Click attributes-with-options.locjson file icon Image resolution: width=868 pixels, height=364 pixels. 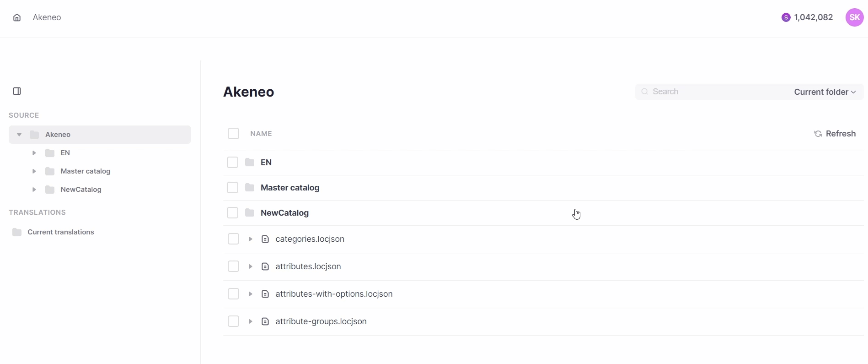click(265, 294)
